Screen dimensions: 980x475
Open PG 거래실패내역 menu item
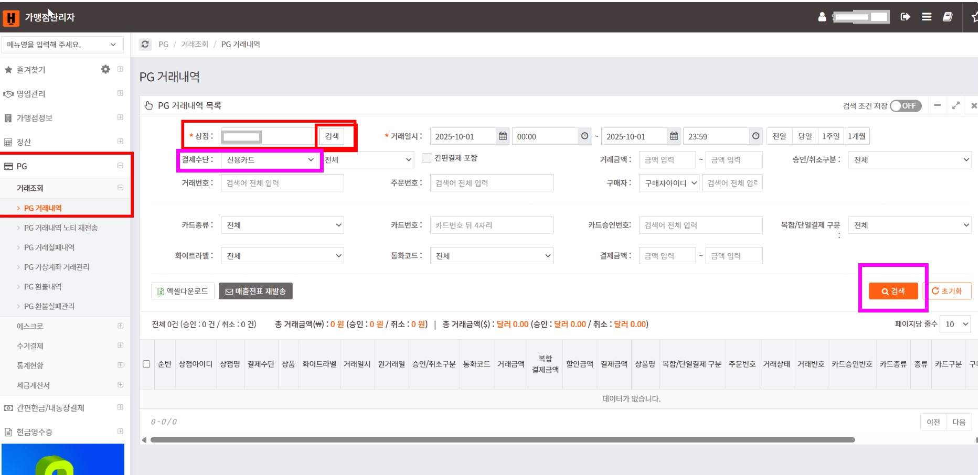point(49,247)
